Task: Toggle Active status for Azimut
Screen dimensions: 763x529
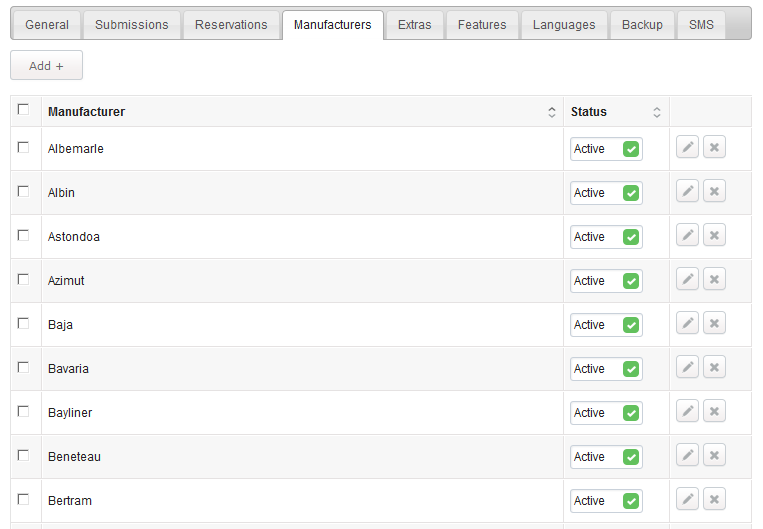Action: 606,281
